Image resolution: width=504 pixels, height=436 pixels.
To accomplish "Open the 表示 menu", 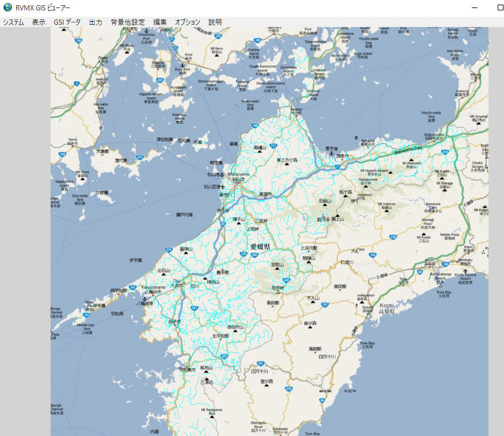I will 39,22.
